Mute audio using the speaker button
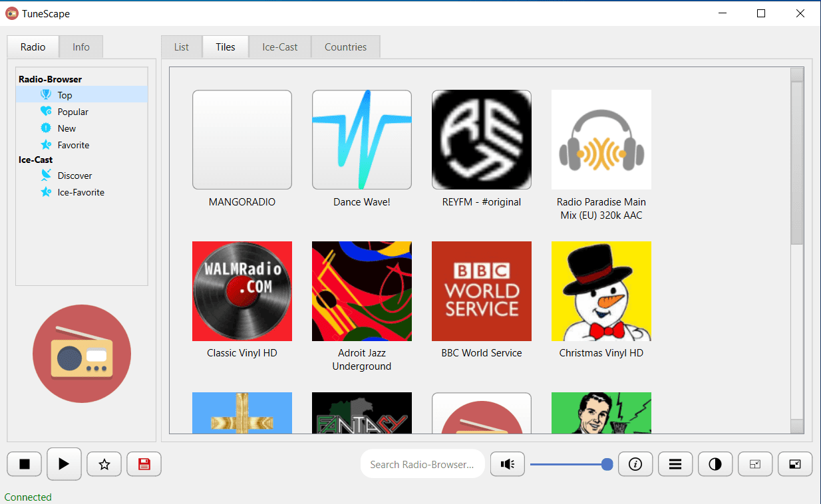The width and height of the screenshot is (821, 504). [508, 464]
